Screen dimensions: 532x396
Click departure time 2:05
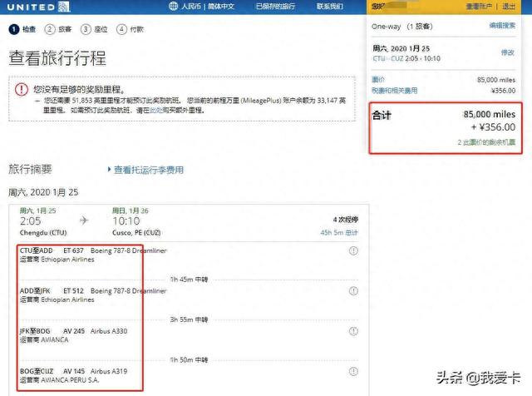(31, 221)
